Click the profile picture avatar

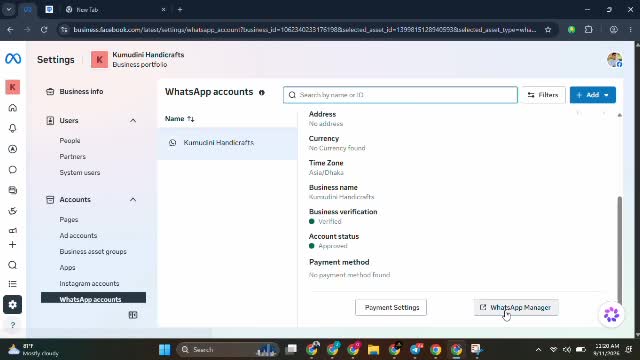click(x=614, y=60)
